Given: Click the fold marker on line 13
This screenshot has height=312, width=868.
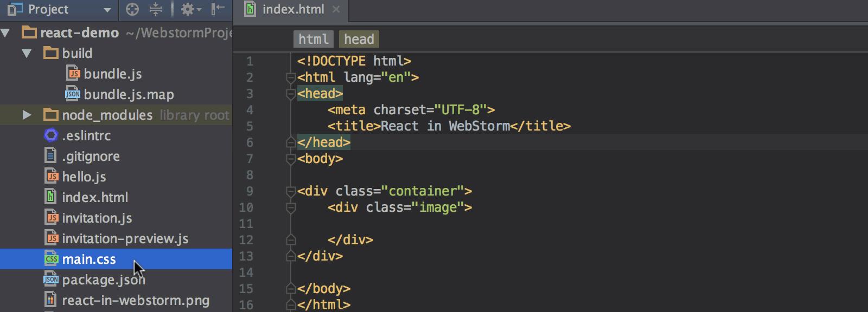Looking at the screenshot, I should pyautogui.click(x=291, y=256).
